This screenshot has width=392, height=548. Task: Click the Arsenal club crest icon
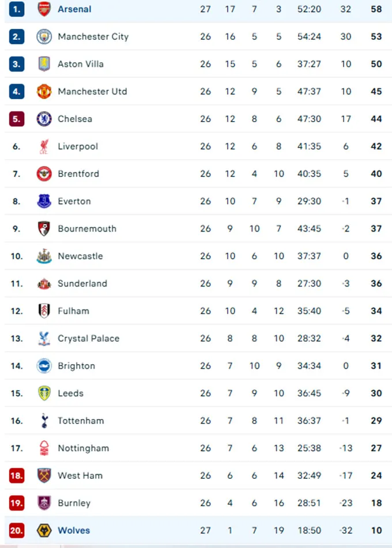coord(44,9)
